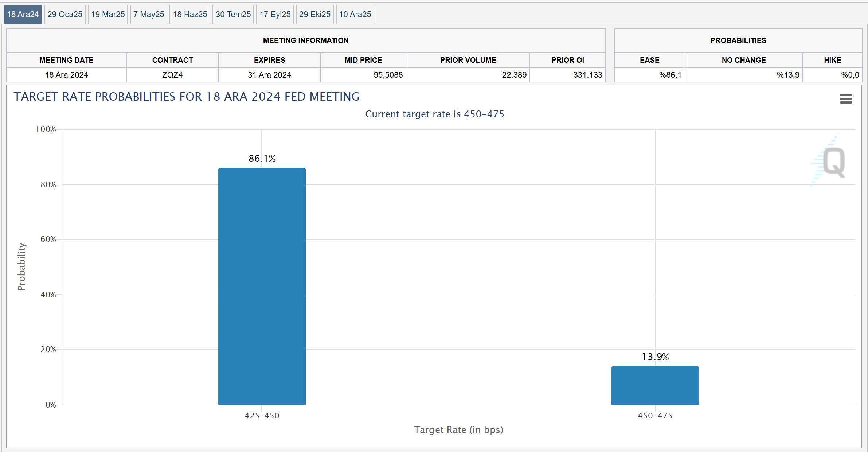Open the chart hamburger context menu
868x452 pixels.
click(x=846, y=99)
